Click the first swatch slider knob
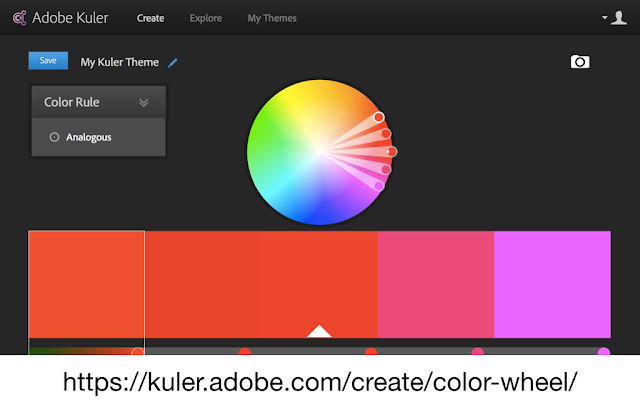 coord(138,351)
